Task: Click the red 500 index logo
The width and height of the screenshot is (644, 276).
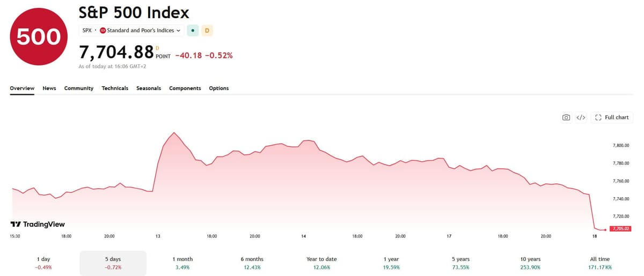Action: coord(39,36)
